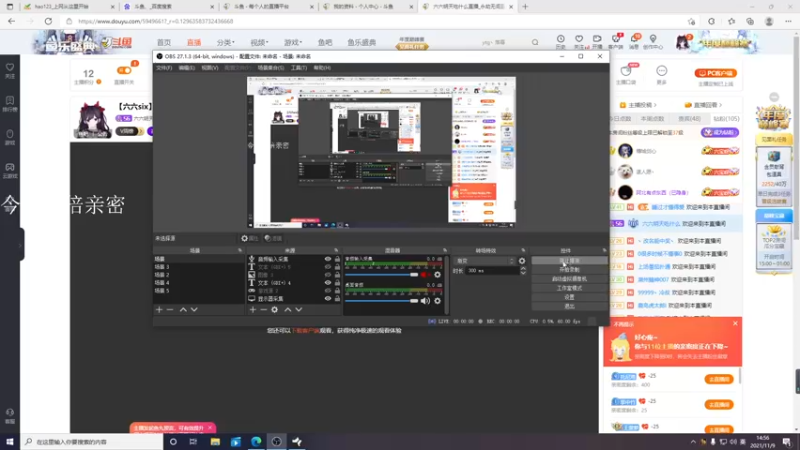Screen dimensions: 800x450
Task: Toggle visibility of 显示器采集 source
Action: (x=328, y=298)
